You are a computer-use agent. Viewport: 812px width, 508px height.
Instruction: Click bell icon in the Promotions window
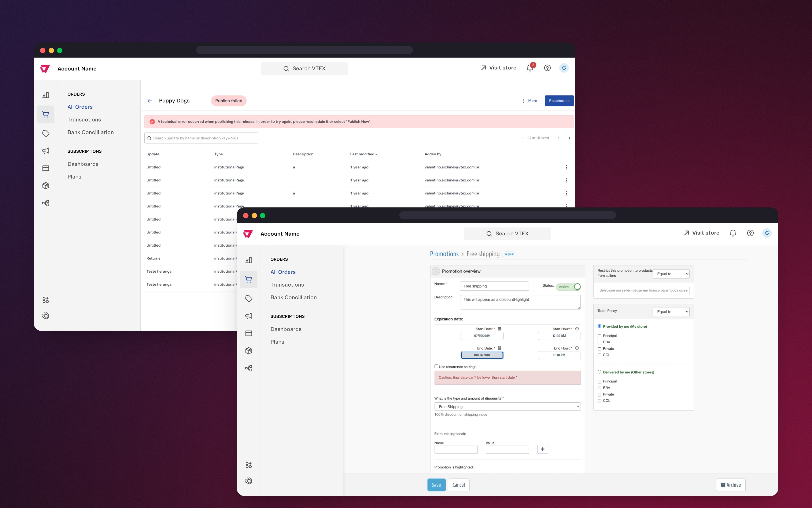click(733, 233)
